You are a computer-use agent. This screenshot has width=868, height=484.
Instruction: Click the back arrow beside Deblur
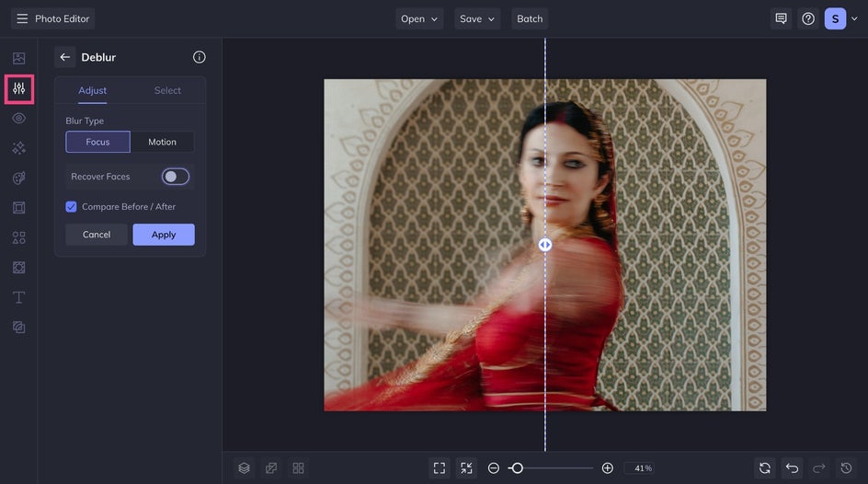(x=64, y=57)
